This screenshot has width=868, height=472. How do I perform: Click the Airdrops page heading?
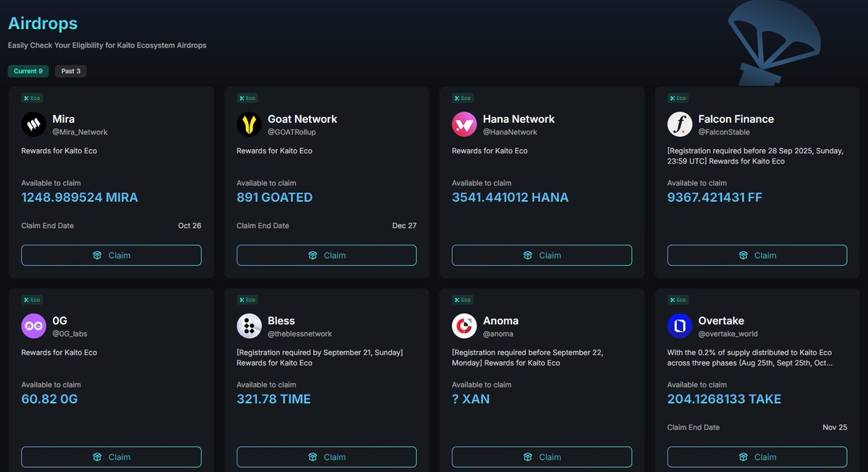click(x=43, y=23)
